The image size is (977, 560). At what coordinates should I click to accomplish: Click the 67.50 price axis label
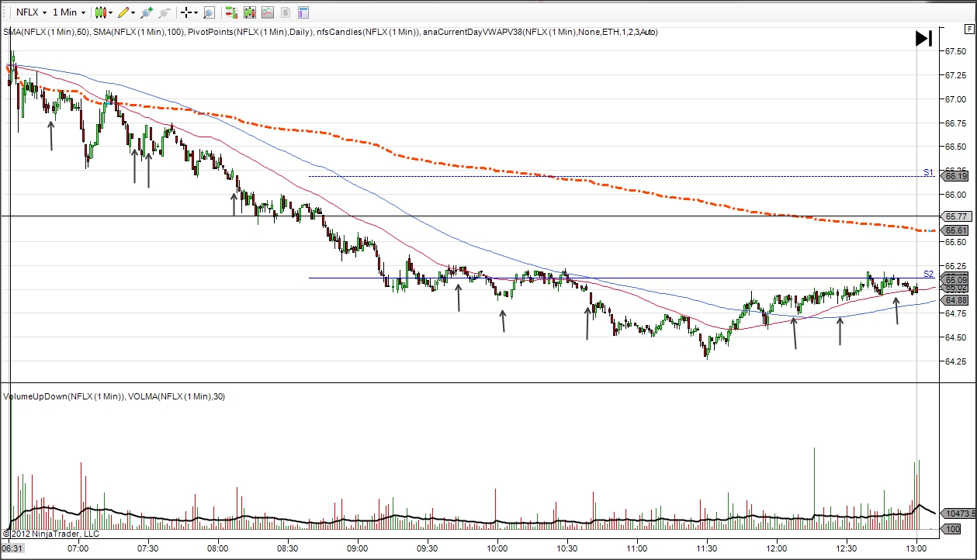954,51
